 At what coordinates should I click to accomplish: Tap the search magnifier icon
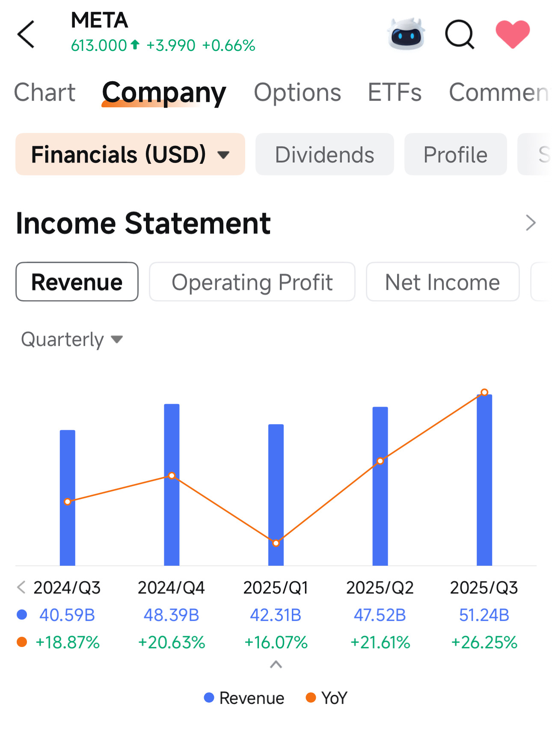coord(460,34)
